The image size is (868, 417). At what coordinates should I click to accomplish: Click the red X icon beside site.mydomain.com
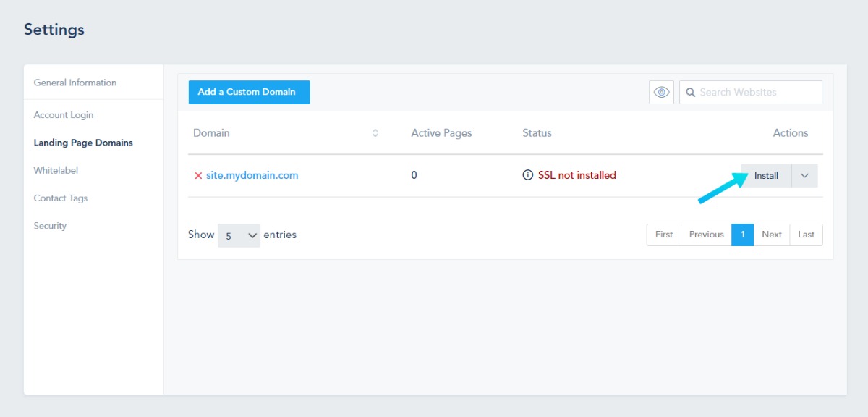(x=198, y=175)
